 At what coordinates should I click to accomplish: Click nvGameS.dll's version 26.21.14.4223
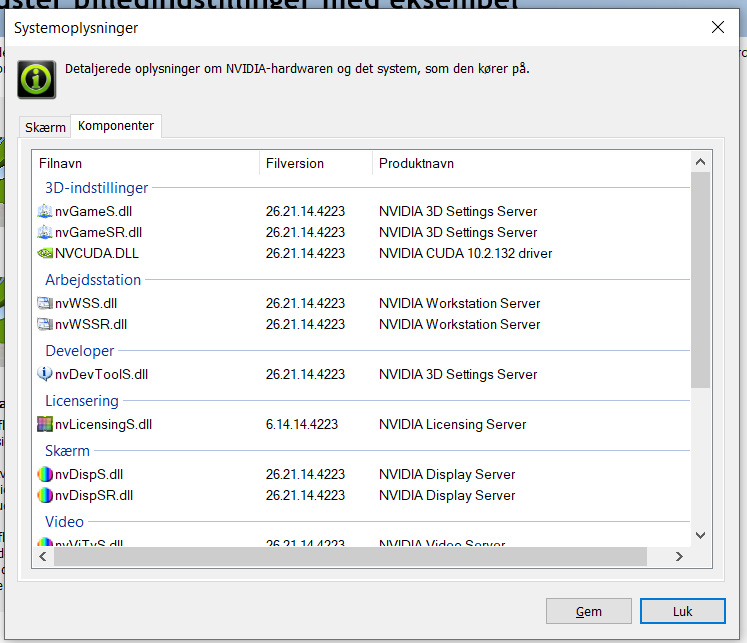[x=305, y=211]
